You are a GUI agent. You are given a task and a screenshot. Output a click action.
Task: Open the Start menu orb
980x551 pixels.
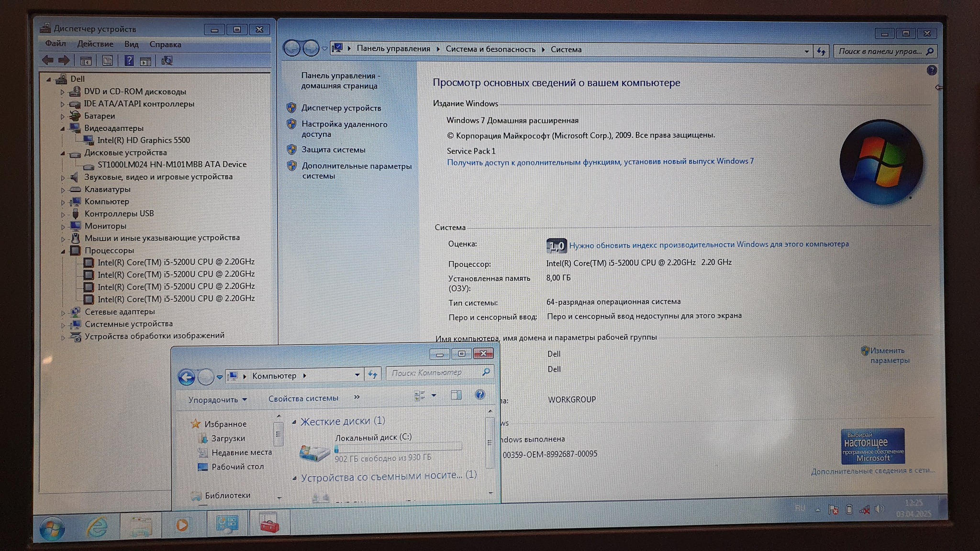(52, 529)
